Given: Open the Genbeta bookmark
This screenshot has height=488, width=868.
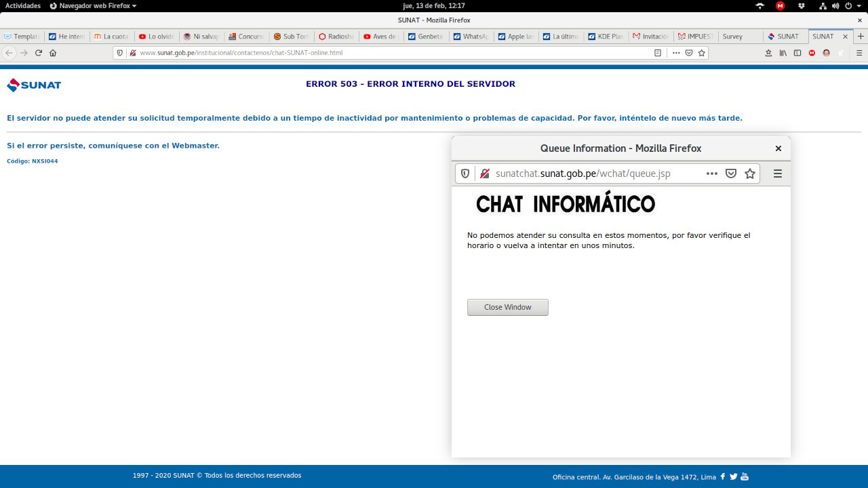Looking at the screenshot, I should point(425,36).
